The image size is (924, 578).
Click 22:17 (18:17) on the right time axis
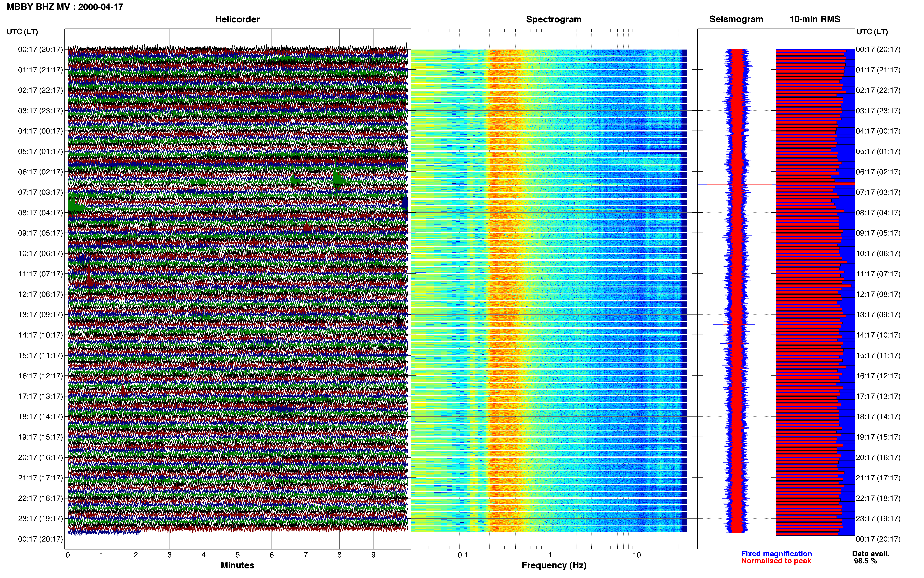pyautogui.click(x=878, y=498)
